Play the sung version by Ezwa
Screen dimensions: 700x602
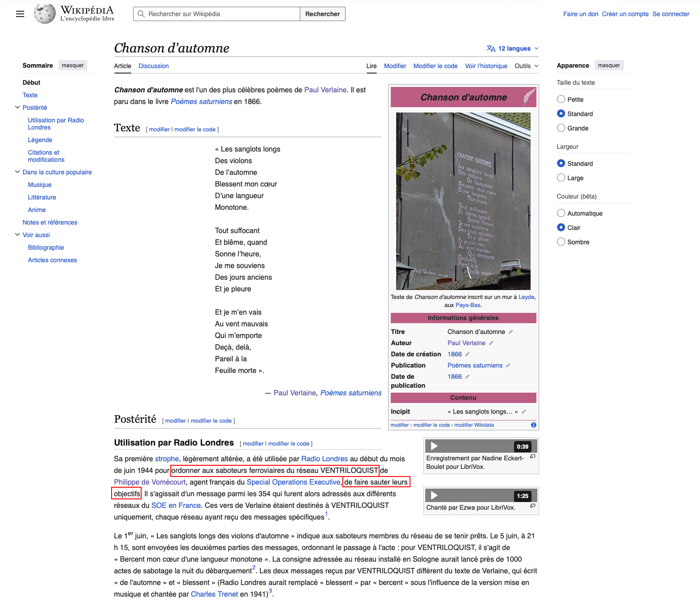click(434, 495)
